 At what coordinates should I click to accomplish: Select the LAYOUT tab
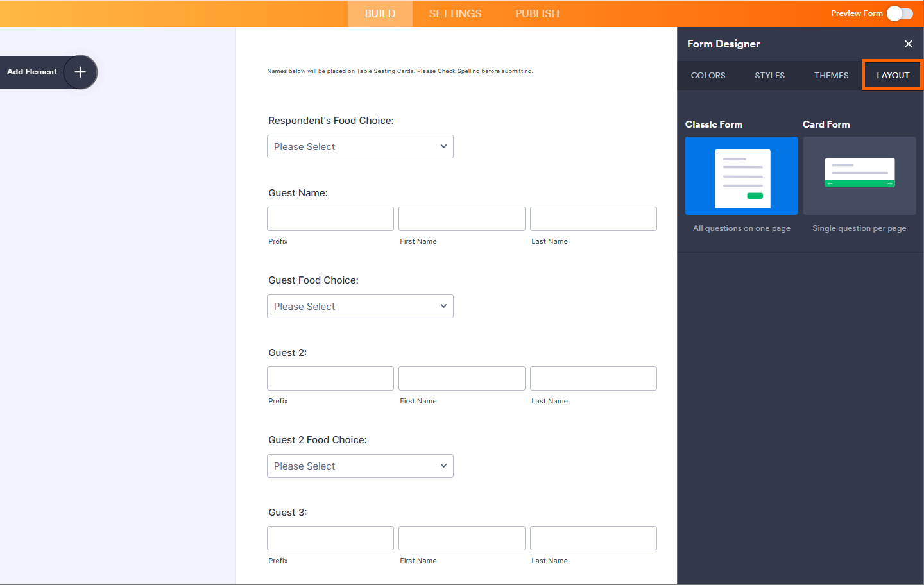893,76
